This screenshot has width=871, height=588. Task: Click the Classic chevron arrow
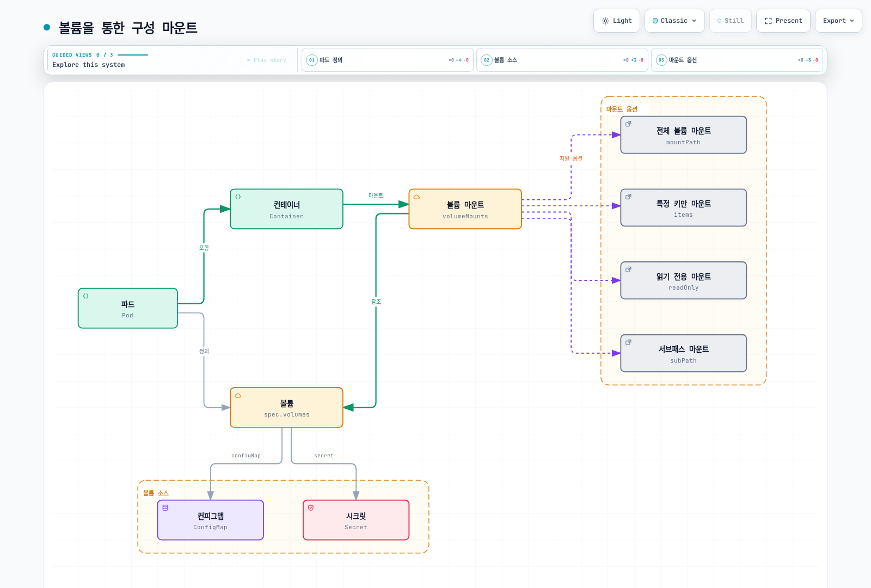[x=694, y=21]
